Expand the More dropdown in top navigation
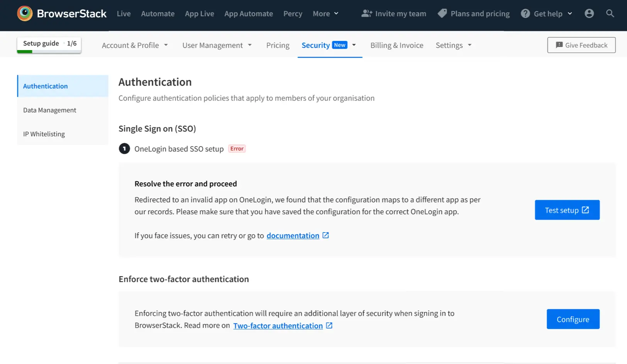Screen dimensions: 627x364 pyautogui.click(x=325, y=13)
